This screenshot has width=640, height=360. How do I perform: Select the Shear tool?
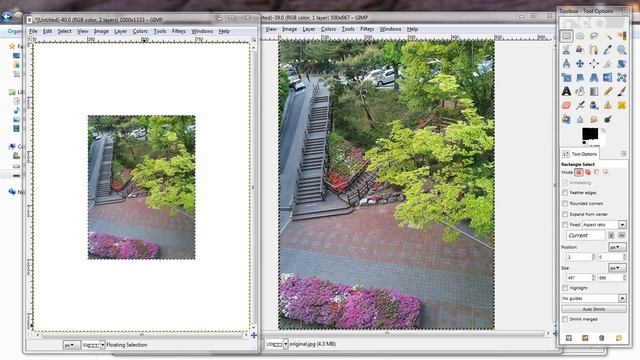[580, 78]
